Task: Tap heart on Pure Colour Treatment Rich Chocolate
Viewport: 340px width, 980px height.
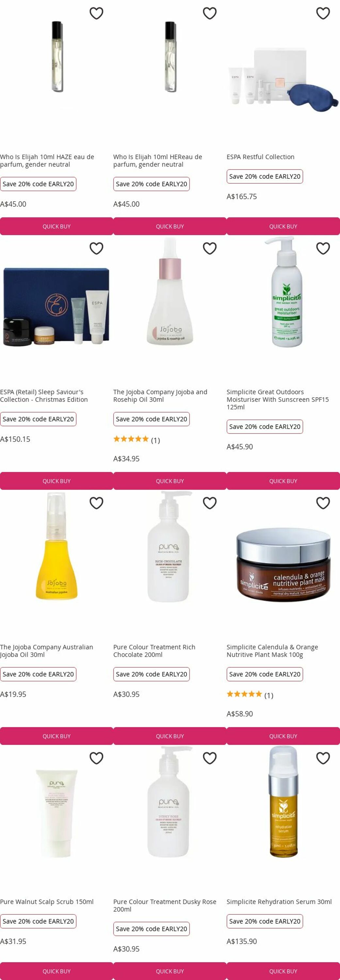Action: coord(210,503)
